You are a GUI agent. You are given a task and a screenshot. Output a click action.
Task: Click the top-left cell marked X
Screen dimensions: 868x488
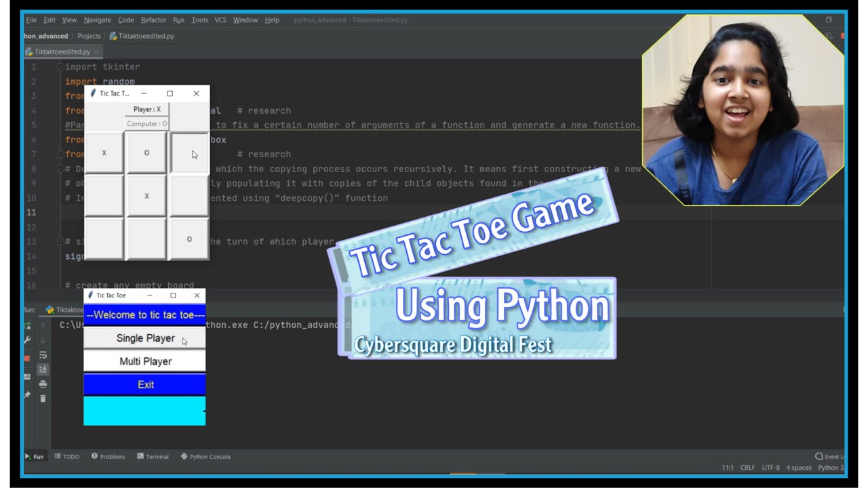pyautogui.click(x=104, y=153)
